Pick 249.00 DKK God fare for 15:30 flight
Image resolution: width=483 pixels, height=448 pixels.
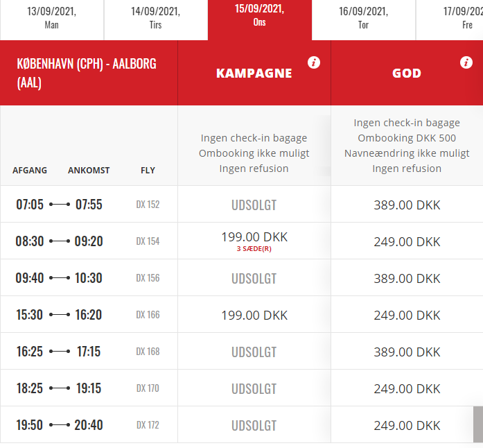tap(407, 315)
